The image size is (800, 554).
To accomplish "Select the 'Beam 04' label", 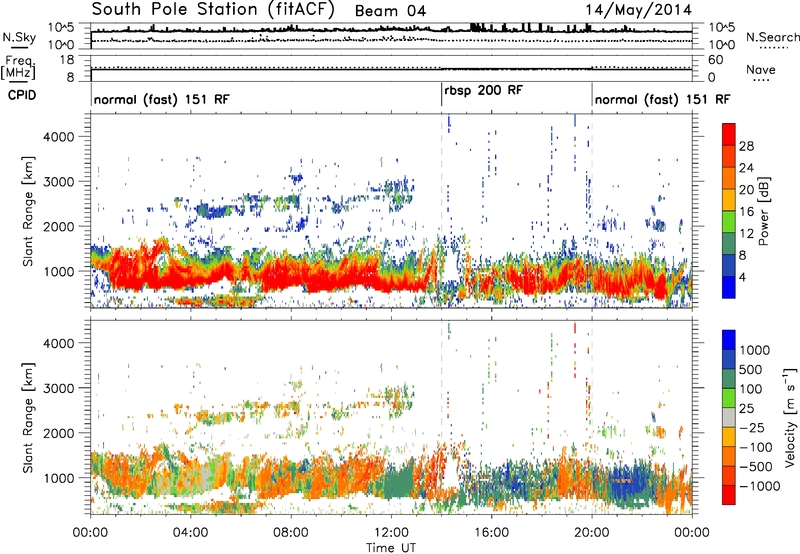I will click(x=390, y=11).
